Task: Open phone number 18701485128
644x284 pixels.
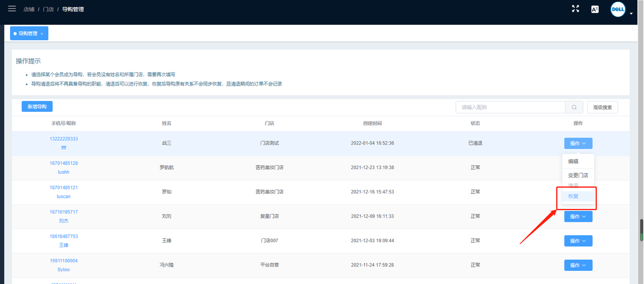Action: (x=63, y=163)
